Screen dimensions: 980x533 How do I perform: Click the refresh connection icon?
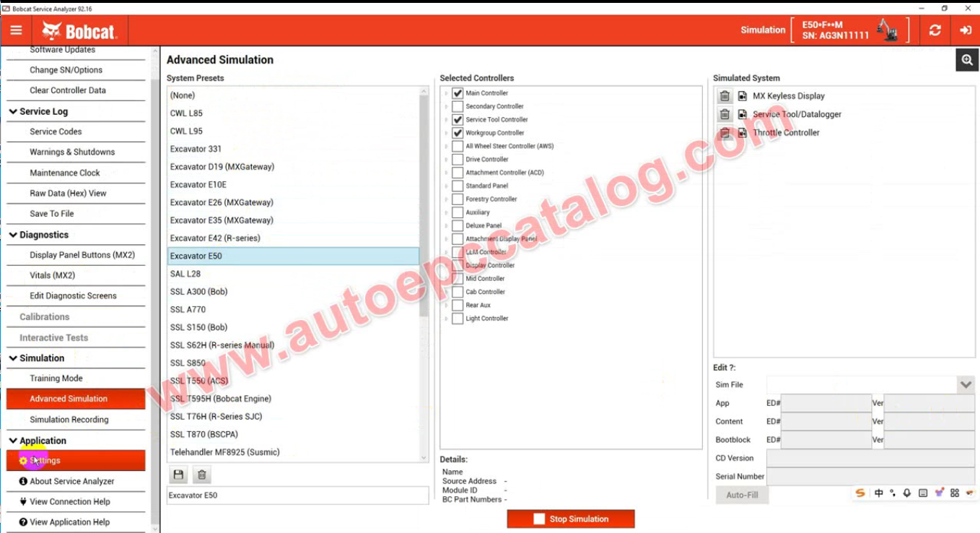935,30
